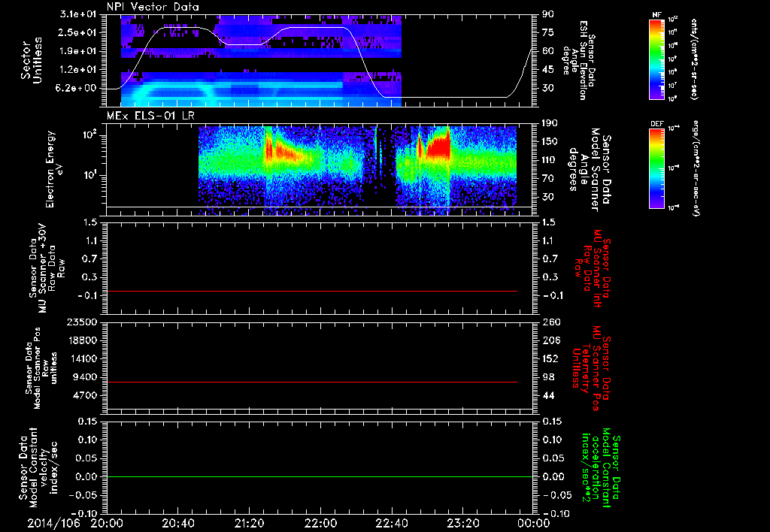
Task: Click the 21:20 time tick label
Action: tap(249, 523)
